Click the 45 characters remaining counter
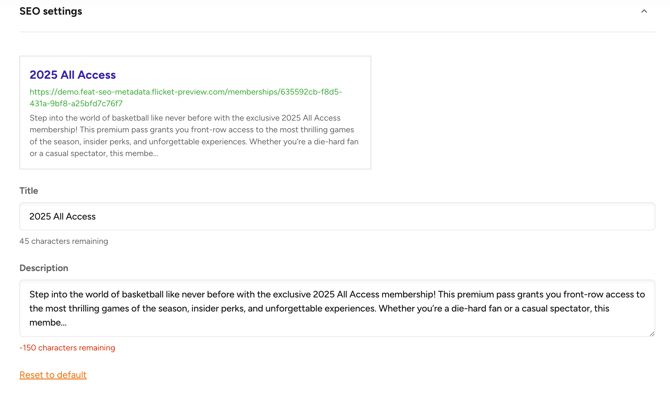The image size is (670, 404). click(x=64, y=241)
